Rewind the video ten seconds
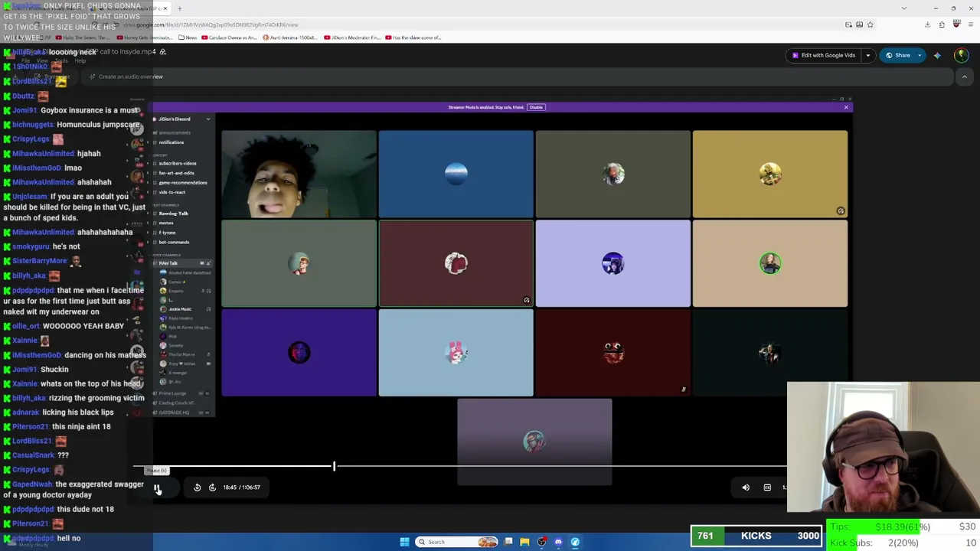 click(x=197, y=487)
